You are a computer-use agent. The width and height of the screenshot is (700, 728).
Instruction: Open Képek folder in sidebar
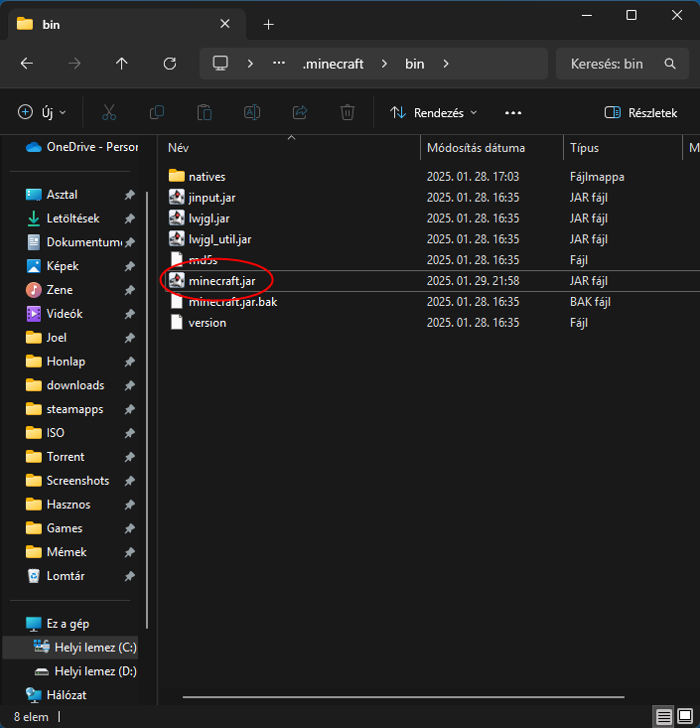53,266
